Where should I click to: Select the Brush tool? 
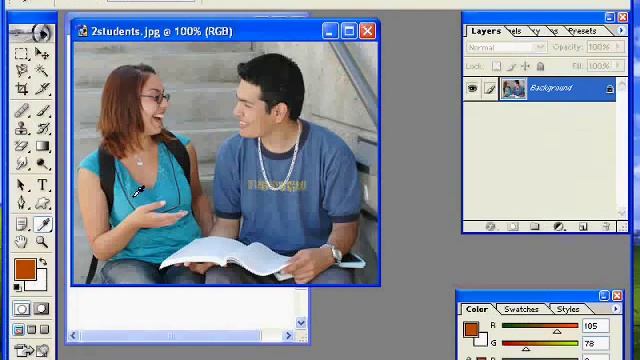[x=42, y=111]
